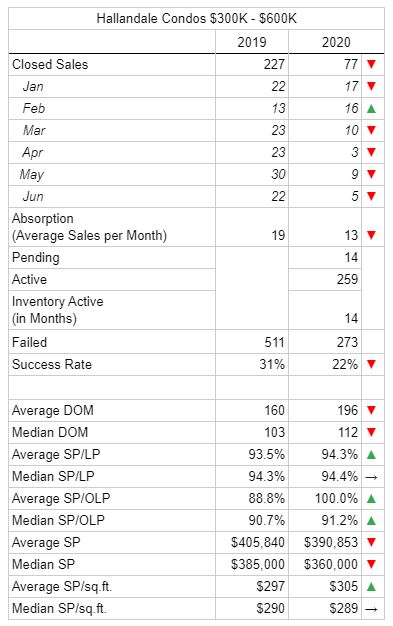Click the red arrow next to Success Rate
The width and height of the screenshot is (393, 626).
tap(371, 364)
